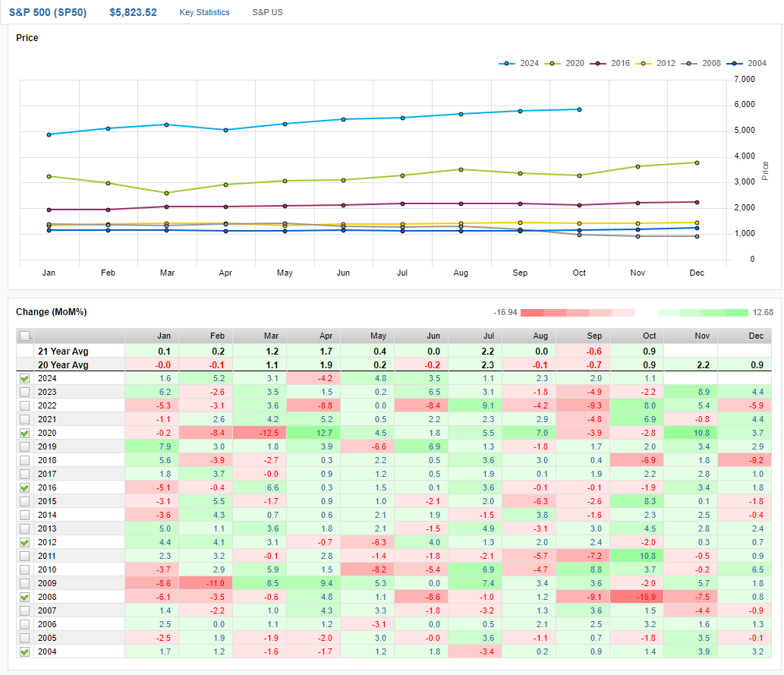Click the 2024 October data point on chart

579,109
